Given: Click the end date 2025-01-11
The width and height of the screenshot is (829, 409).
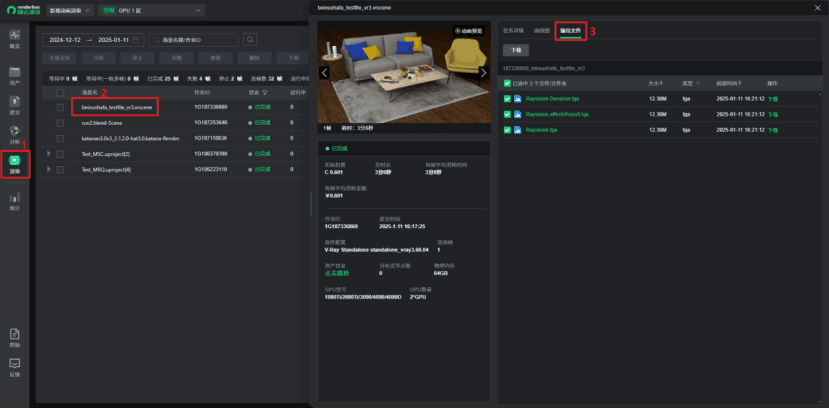Looking at the screenshot, I should pyautogui.click(x=114, y=40).
